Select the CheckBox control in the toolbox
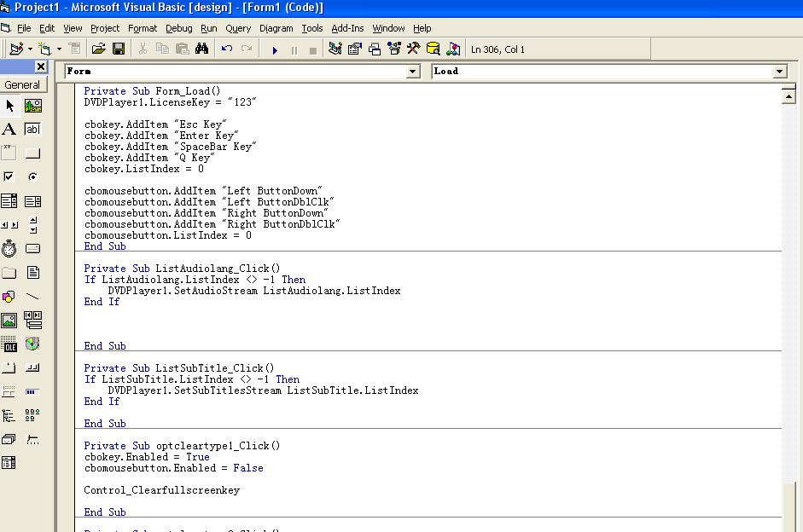Screen dimensions: 803x532 [x=9, y=177]
